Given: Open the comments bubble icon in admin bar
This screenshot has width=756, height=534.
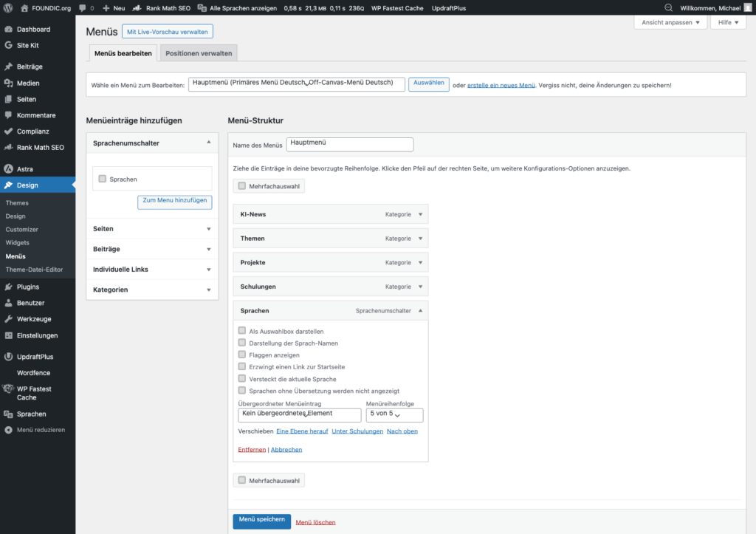Looking at the screenshot, I should (82, 8).
